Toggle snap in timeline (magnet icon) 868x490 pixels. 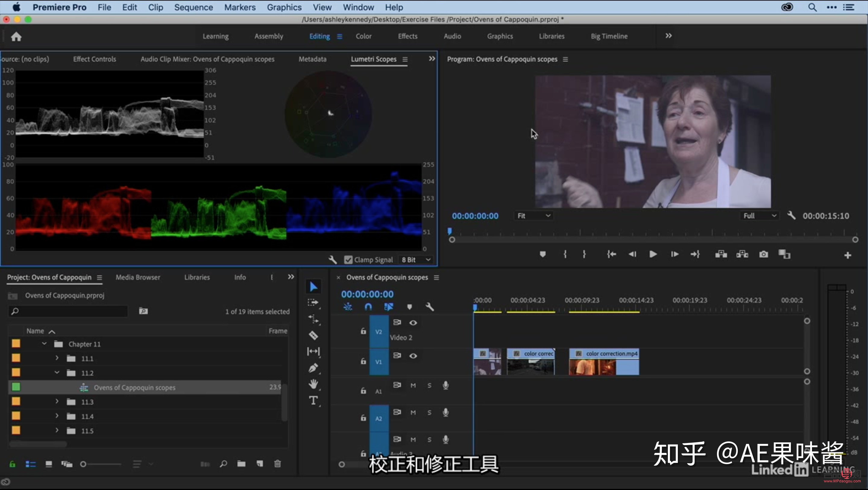[368, 306]
